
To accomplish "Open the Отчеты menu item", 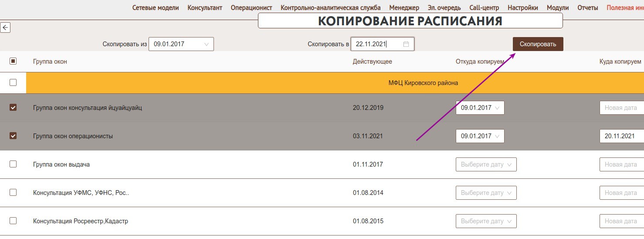I will 587,8.
